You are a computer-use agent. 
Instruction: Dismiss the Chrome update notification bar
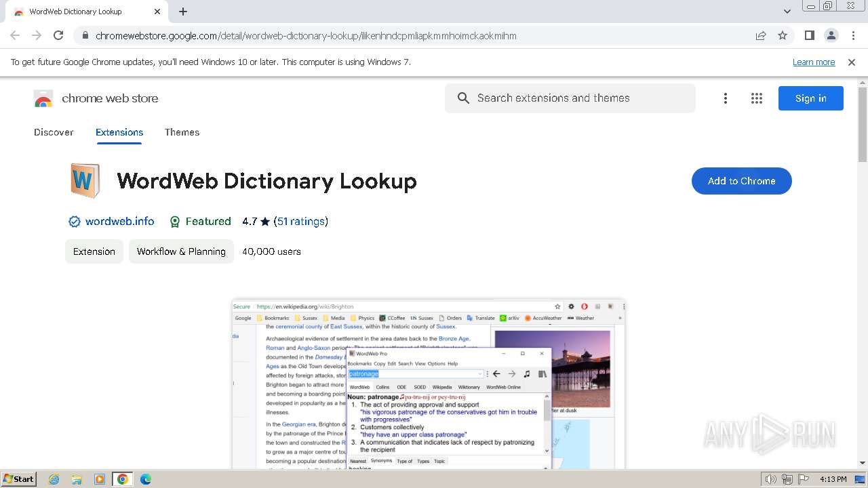pyautogui.click(x=852, y=62)
